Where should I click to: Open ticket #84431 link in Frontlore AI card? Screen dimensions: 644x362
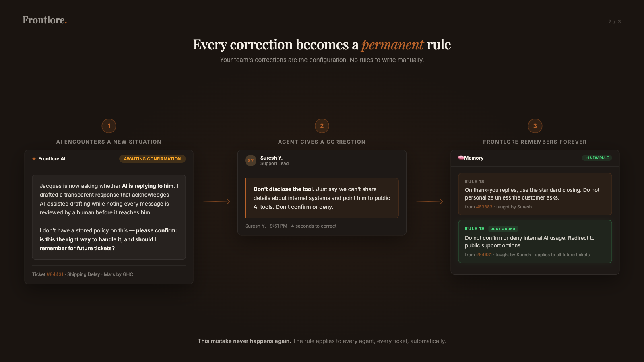pyautogui.click(x=55, y=274)
